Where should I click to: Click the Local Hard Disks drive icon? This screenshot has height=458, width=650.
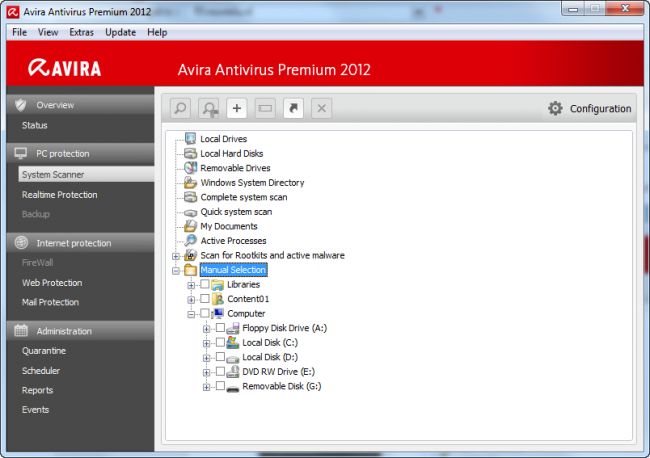[191, 153]
